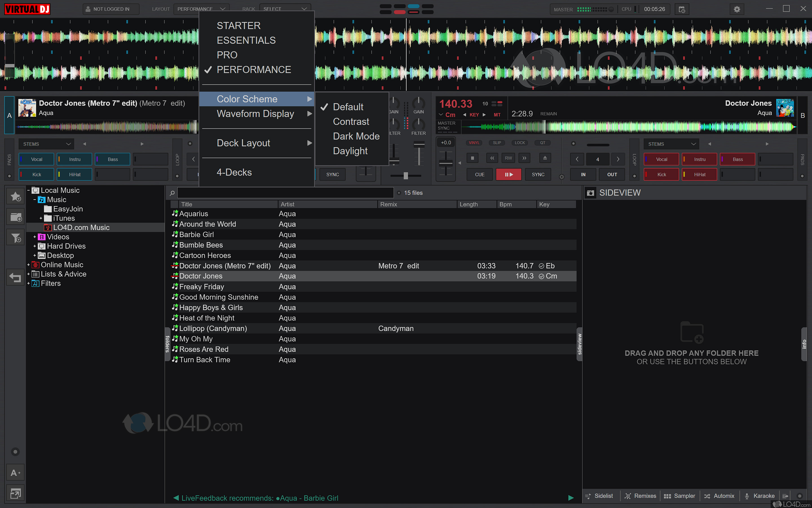Click the favorites star folder icon
Screen dimensions: 812x508
coord(16,196)
